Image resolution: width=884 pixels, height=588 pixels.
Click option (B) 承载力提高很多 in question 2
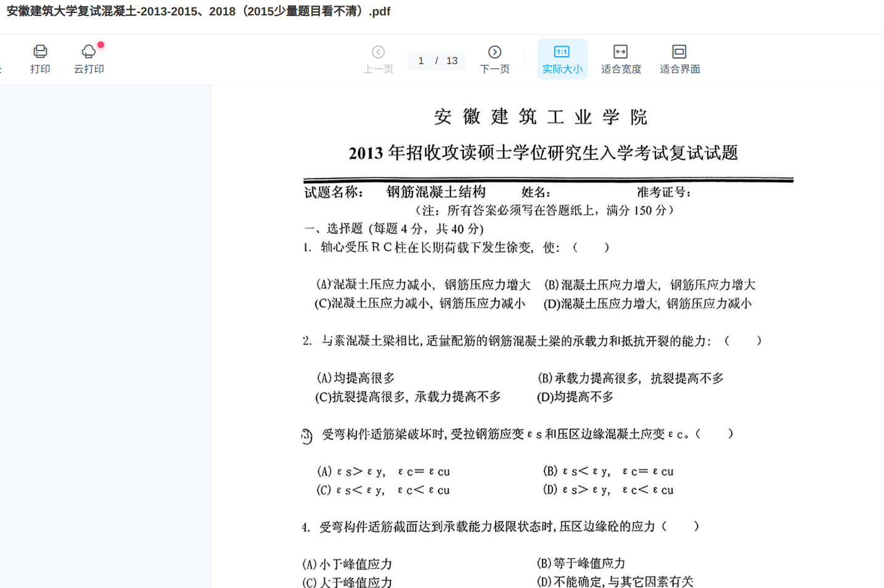click(630, 378)
